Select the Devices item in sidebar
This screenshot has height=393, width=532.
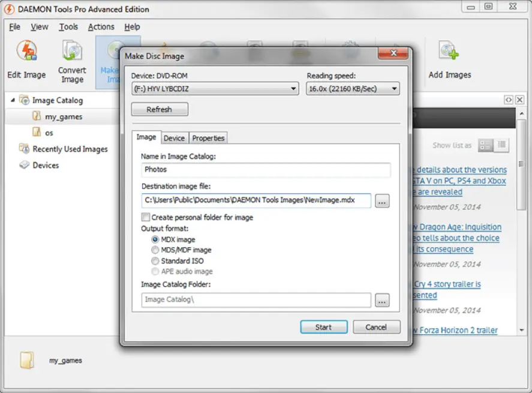click(46, 165)
